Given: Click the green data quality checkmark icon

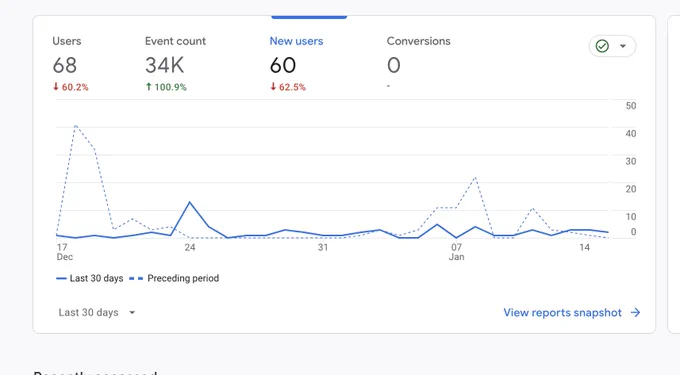Looking at the screenshot, I should point(602,46).
